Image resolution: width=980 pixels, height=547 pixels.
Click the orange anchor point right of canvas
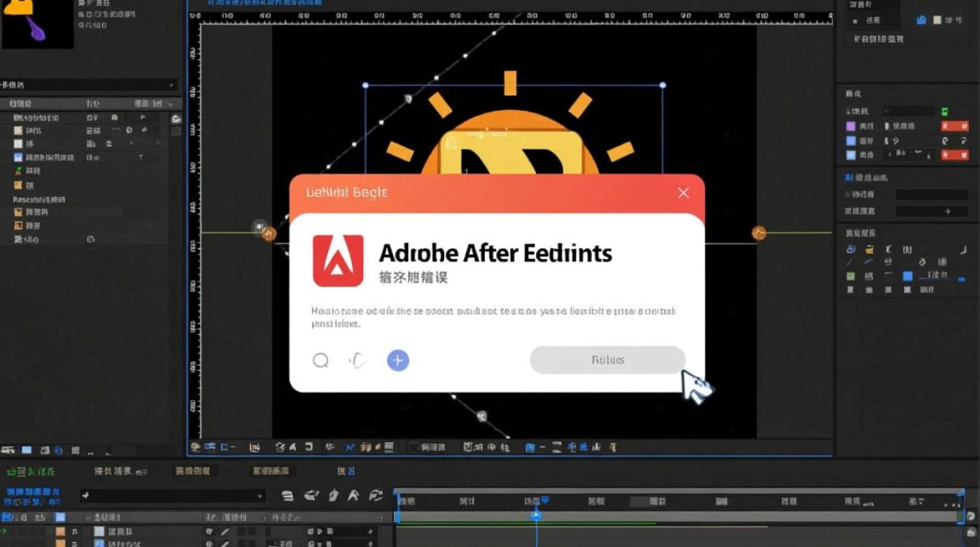click(759, 233)
